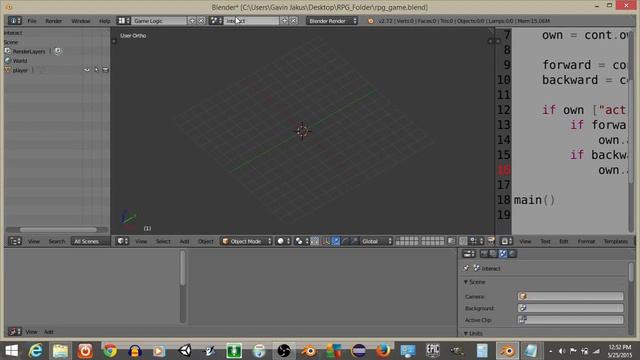This screenshot has height=360, width=640.
Task: Open the Object Mode dropdown
Action: 246,241
